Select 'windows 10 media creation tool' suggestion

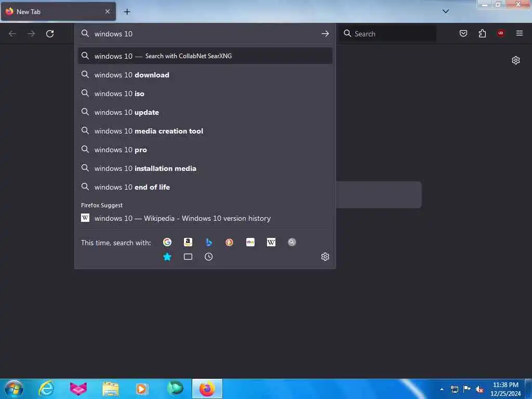pyautogui.click(x=205, y=131)
